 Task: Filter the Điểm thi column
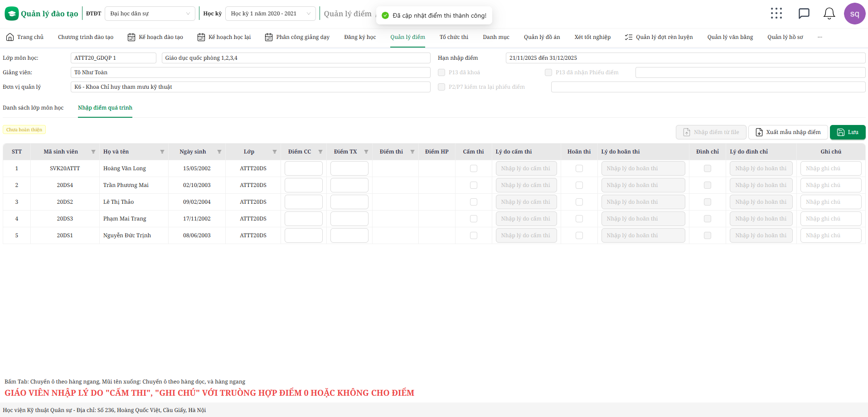pos(412,152)
